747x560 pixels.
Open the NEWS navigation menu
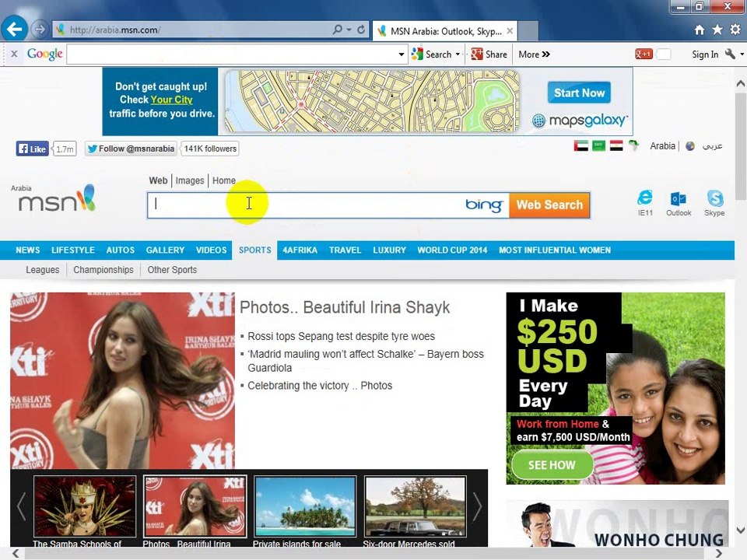pyautogui.click(x=28, y=250)
